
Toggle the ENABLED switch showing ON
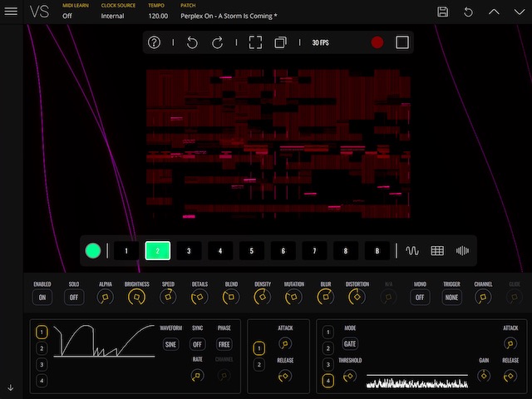42,297
